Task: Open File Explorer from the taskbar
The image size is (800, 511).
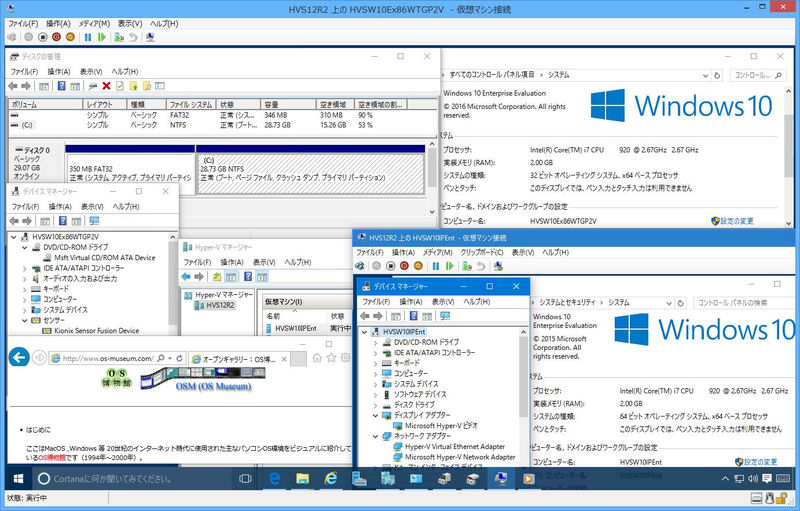Action: coord(303,478)
